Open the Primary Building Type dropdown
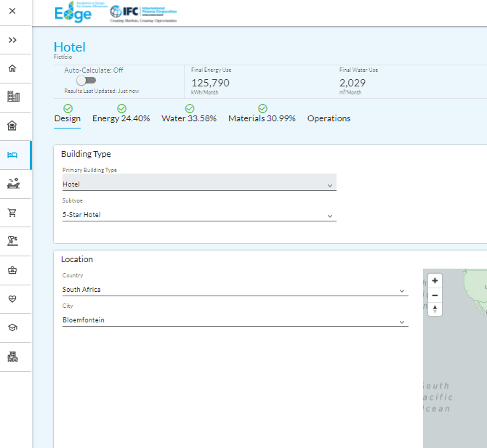 pyautogui.click(x=199, y=184)
